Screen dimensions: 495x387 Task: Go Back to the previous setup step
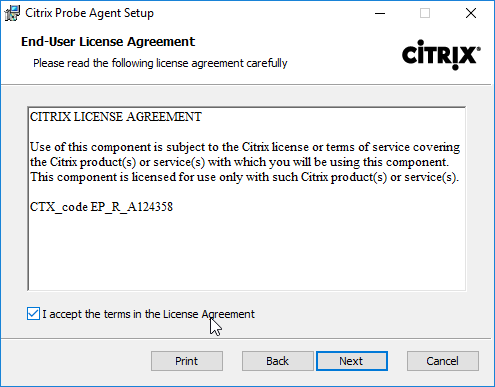click(x=278, y=361)
